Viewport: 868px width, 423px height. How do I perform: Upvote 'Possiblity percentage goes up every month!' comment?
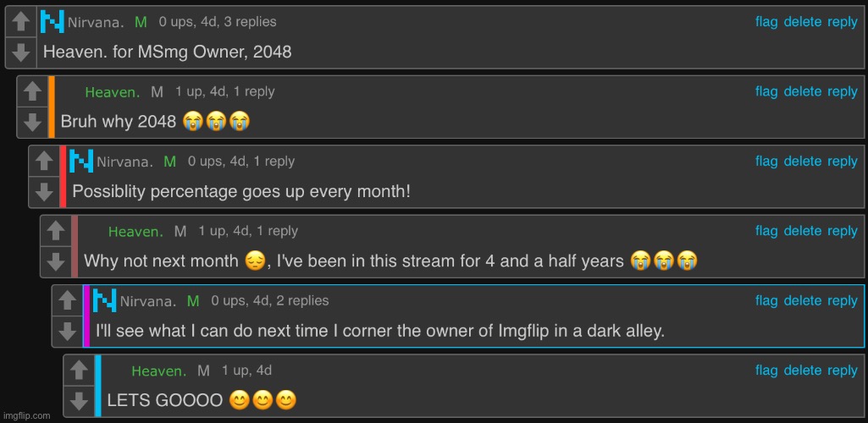44,161
